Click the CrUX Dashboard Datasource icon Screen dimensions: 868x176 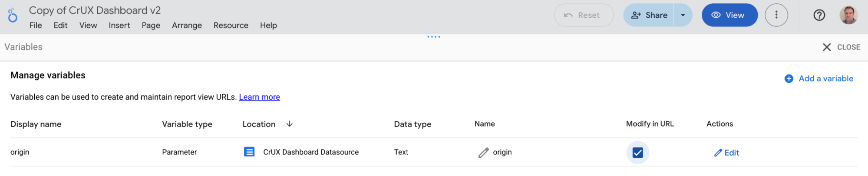(249, 152)
